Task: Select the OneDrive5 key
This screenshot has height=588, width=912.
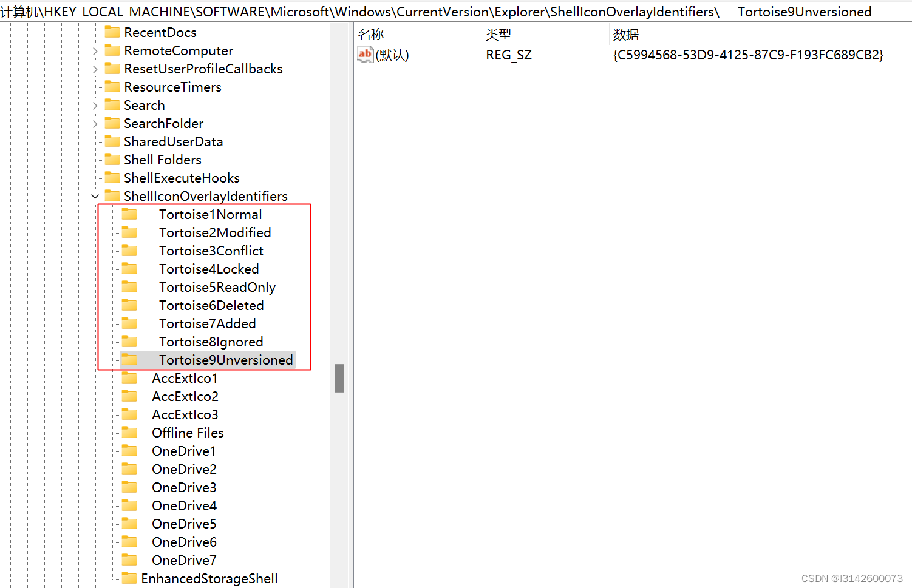Action: coord(184,524)
